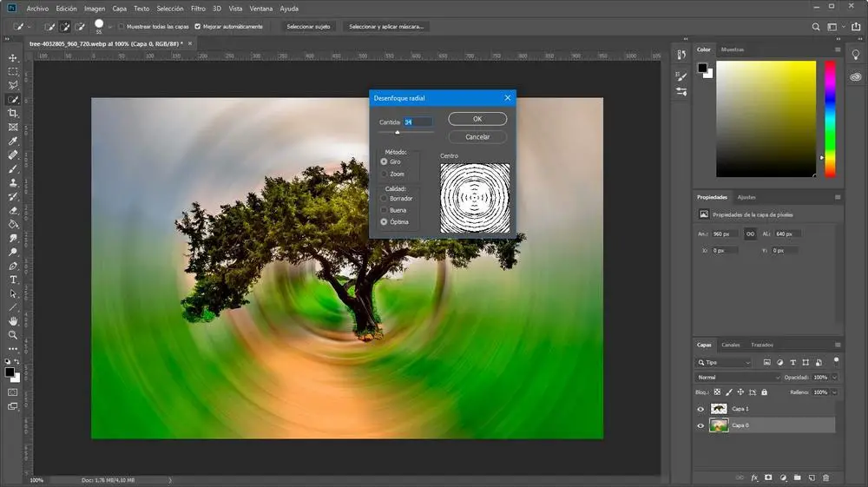Select the Zoom method radio button
Screen dimensions: 868x487
[385, 174]
